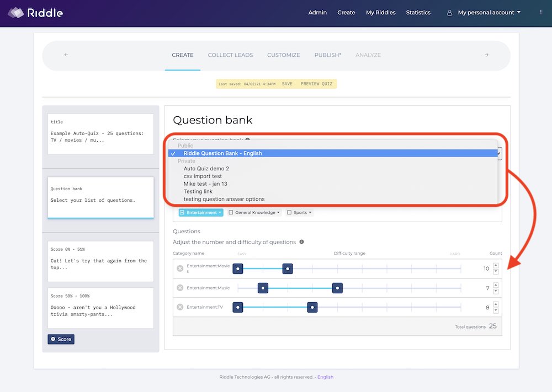
Task: Click the info icon beside question adjustment text
Action: 302,242
